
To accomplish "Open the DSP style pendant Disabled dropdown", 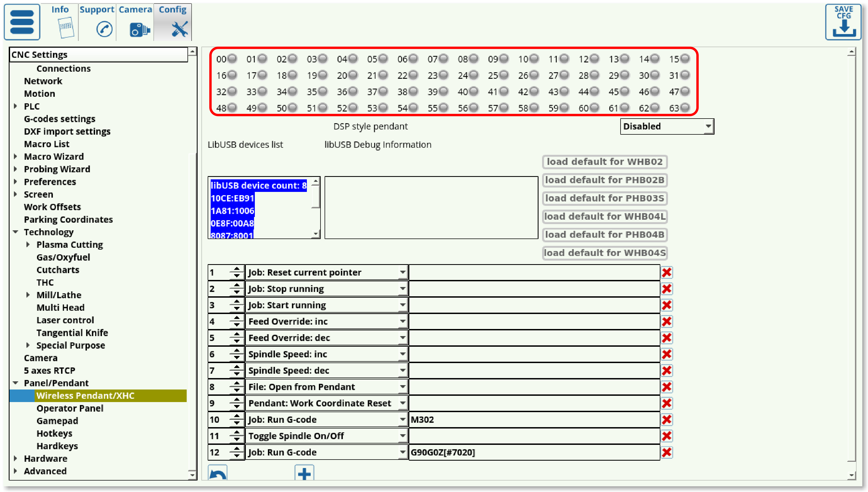I will (x=667, y=126).
